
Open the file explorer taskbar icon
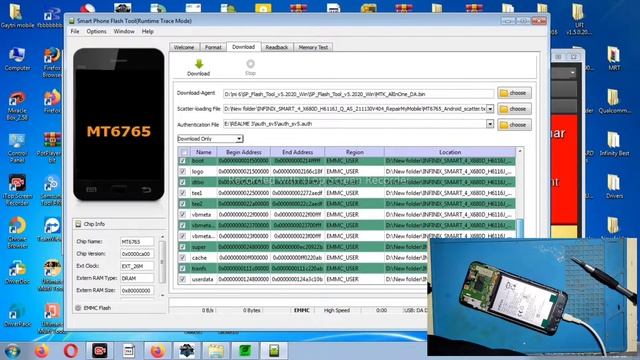tap(216, 351)
